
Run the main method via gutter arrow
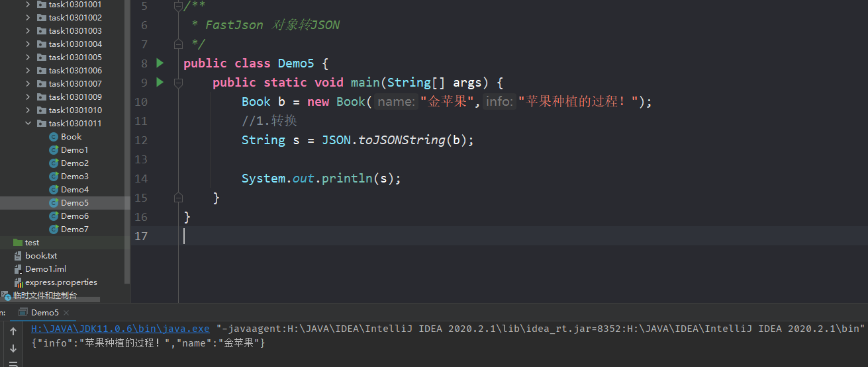click(160, 83)
